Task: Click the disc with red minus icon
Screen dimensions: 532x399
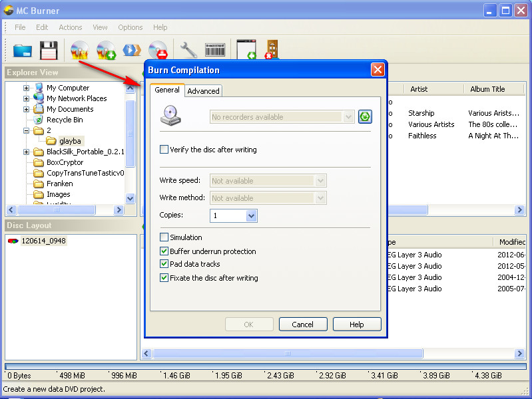Action: [158, 50]
